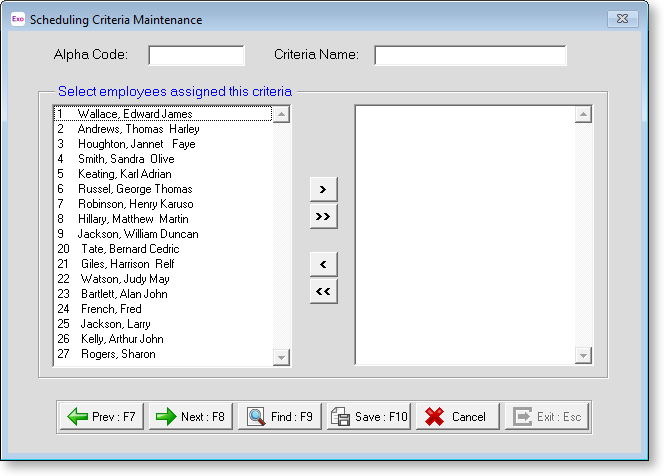Click the Next : F8 green arrow button
Viewport: 664px width, 476px height.
pyautogui.click(x=191, y=417)
